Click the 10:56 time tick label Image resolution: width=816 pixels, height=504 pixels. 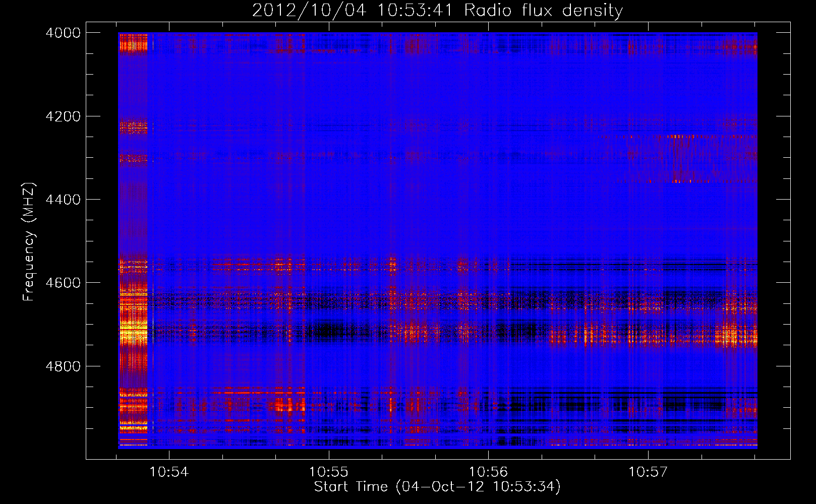pos(488,472)
